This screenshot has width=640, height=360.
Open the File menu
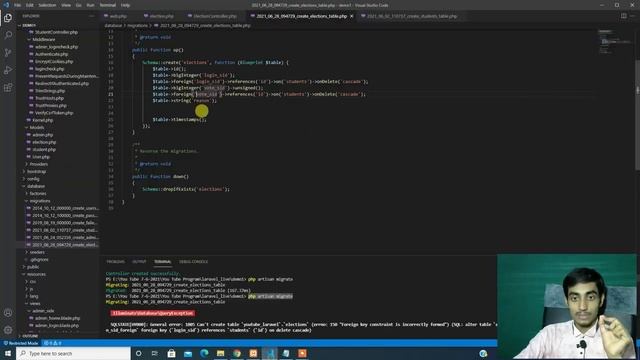tap(17, 5)
